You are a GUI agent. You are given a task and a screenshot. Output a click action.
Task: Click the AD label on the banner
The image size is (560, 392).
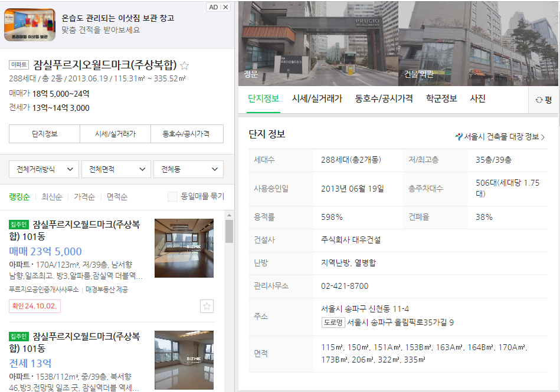tap(214, 7)
